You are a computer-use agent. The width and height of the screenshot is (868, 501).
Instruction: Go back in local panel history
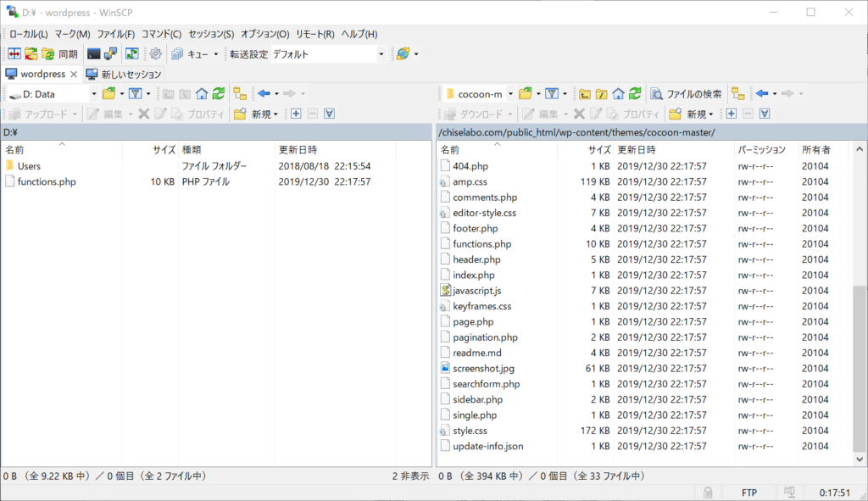pos(264,93)
